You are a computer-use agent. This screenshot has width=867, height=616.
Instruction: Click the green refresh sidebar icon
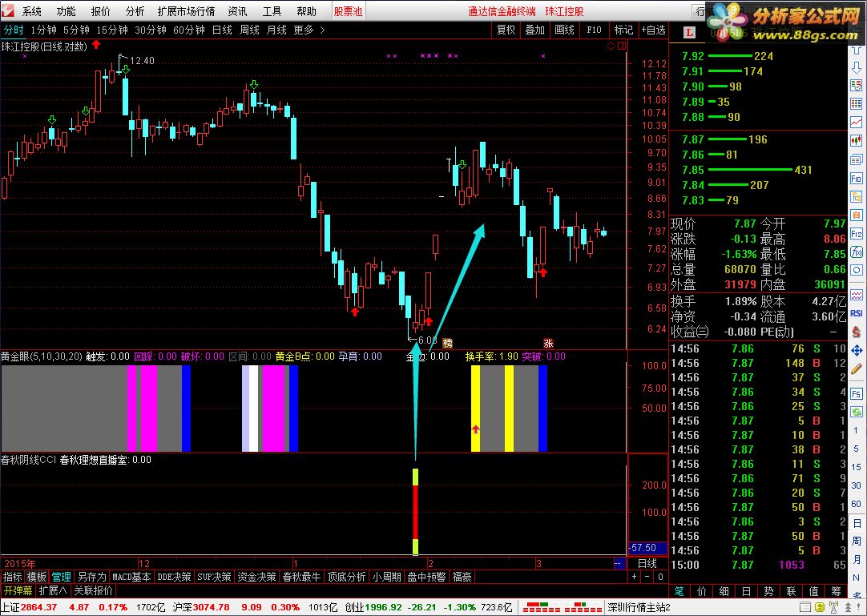(856, 412)
